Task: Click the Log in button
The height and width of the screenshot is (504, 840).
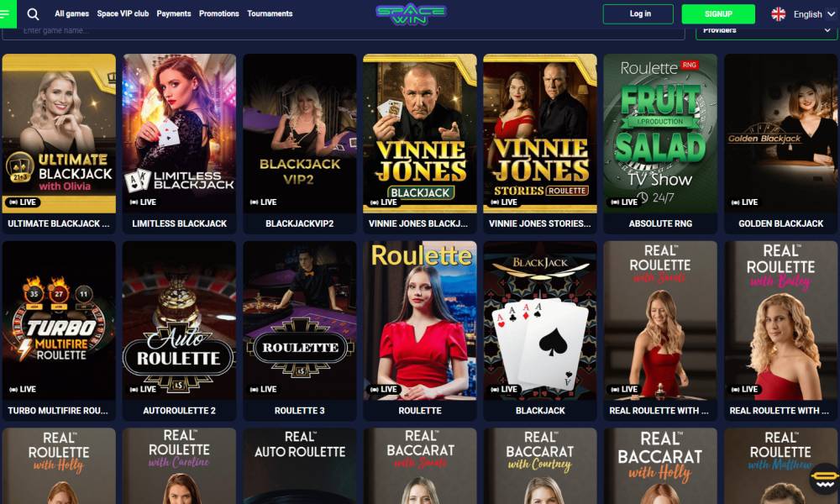Action: (x=638, y=14)
